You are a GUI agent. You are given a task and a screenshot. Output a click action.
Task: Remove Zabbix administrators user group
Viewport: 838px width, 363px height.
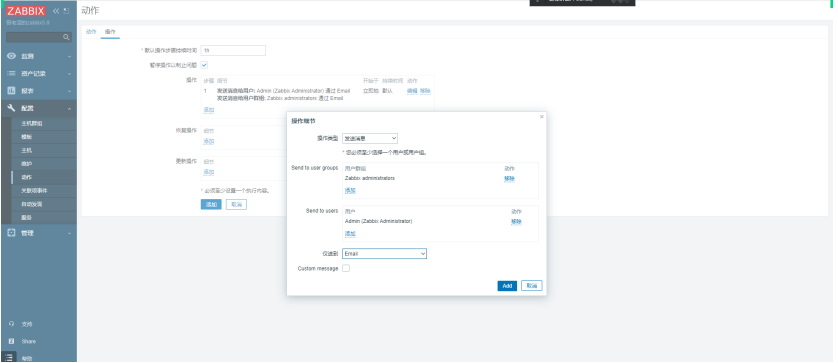click(509, 179)
